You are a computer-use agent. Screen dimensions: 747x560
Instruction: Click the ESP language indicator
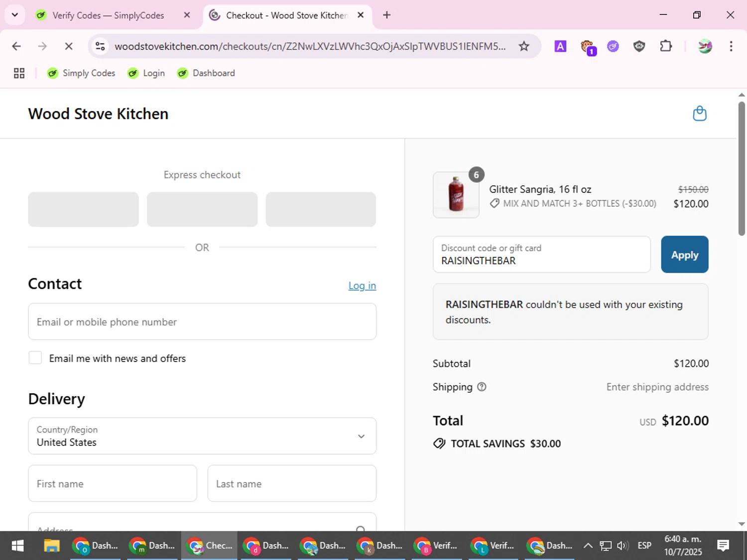point(644,546)
